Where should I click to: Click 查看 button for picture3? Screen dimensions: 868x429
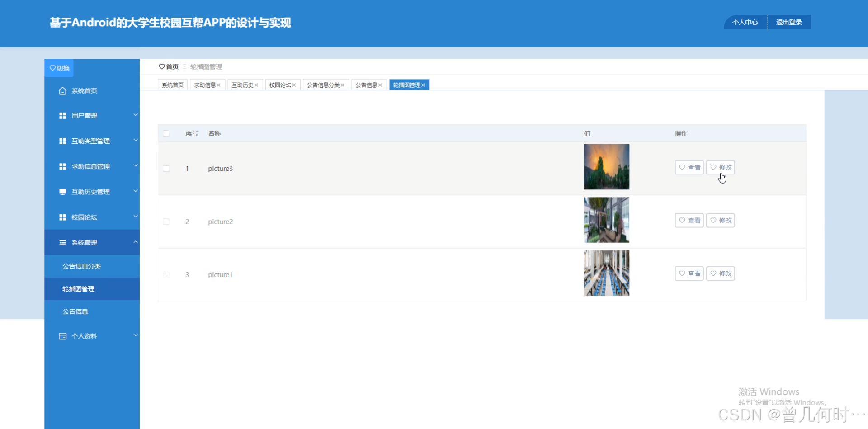click(689, 167)
